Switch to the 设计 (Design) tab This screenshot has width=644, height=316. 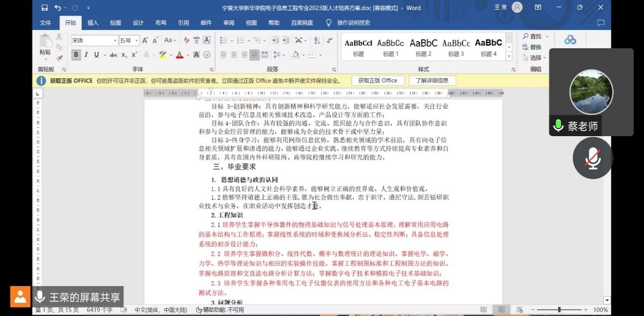click(x=138, y=23)
